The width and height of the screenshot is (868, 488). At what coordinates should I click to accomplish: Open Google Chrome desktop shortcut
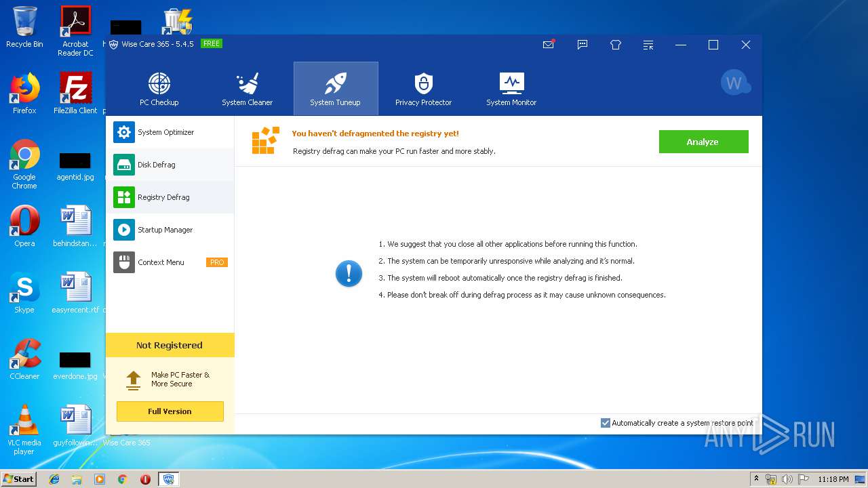[x=24, y=164]
